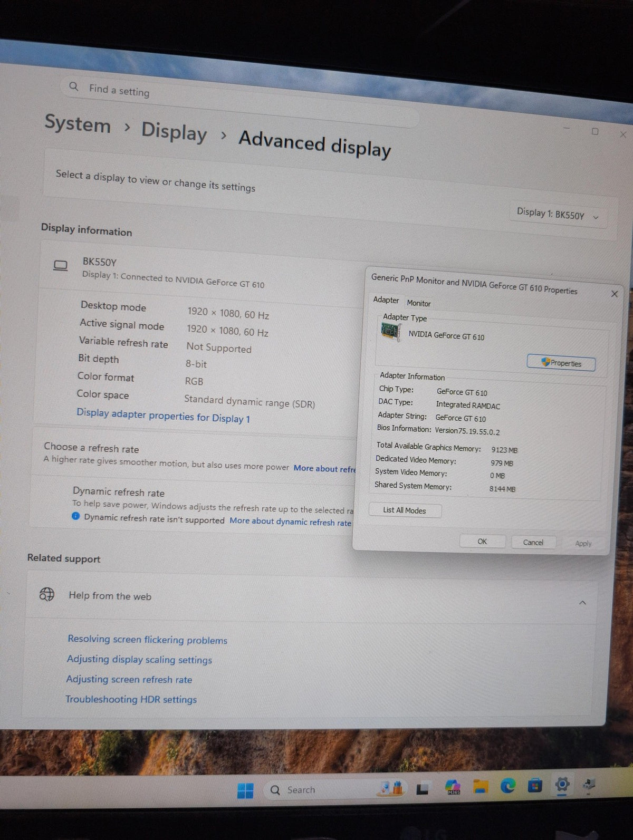Screen dimensions: 633x840
Task: Click Cancel in the properties dialog
Action: (x=533, y=543)
